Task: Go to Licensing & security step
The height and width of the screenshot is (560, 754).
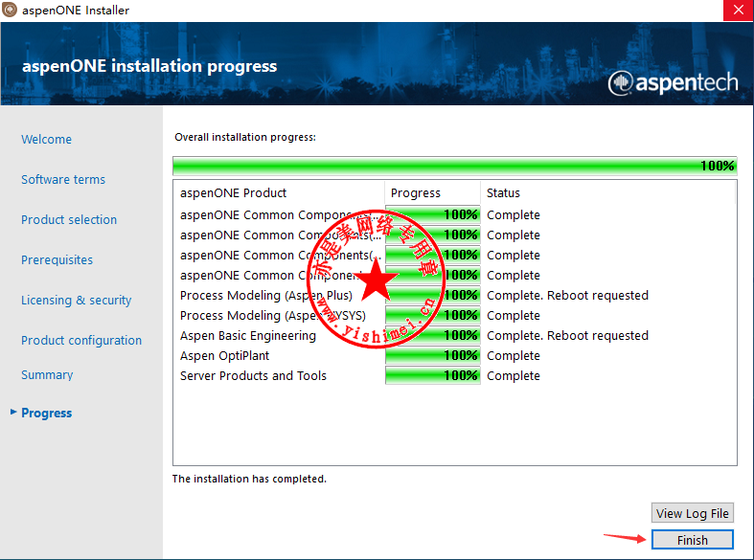Action: pyautogui.click(x=76, y=301)
